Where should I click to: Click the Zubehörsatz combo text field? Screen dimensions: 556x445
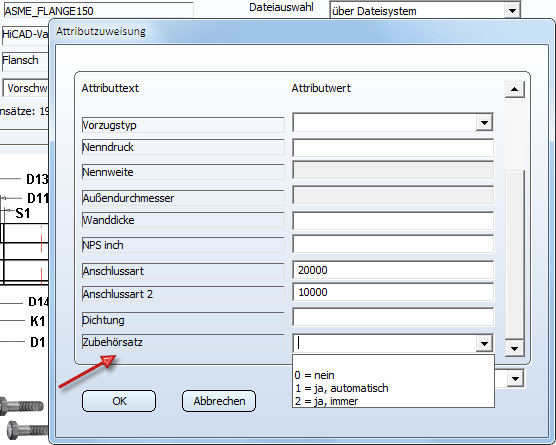click(384, 343)
